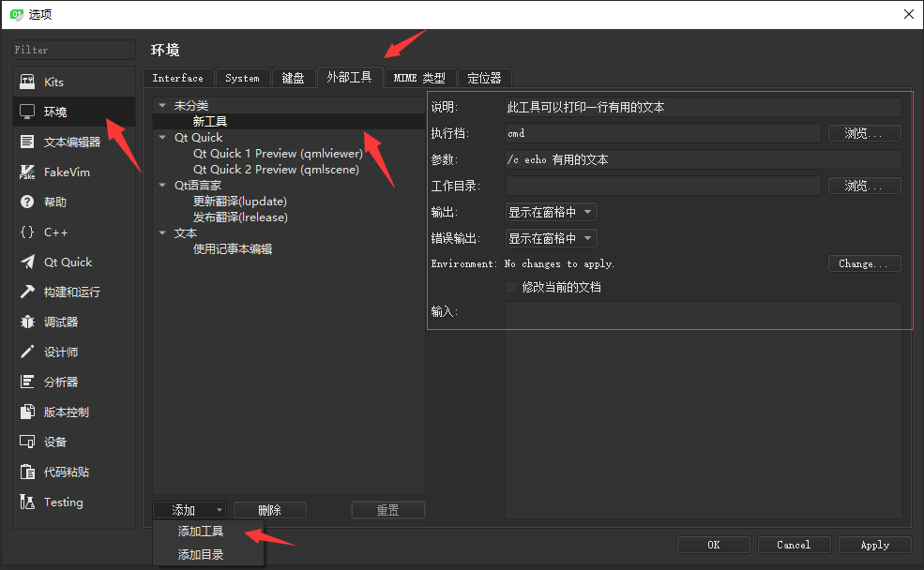Click the Qt logo in title bar
Image resolution: width=924 pixels, height=570 pixels.
[x=17, y=14]
